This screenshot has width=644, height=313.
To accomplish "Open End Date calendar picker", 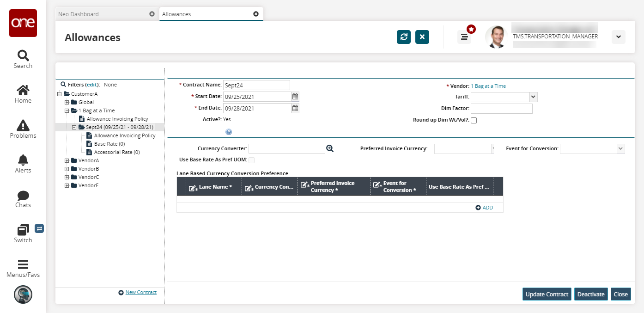I will [x=295, y=108].
